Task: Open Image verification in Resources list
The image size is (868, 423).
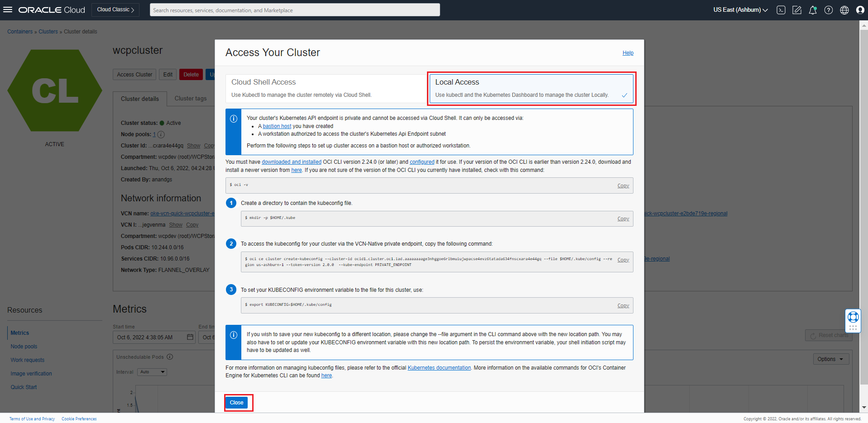Action: (x=31, y=374)
